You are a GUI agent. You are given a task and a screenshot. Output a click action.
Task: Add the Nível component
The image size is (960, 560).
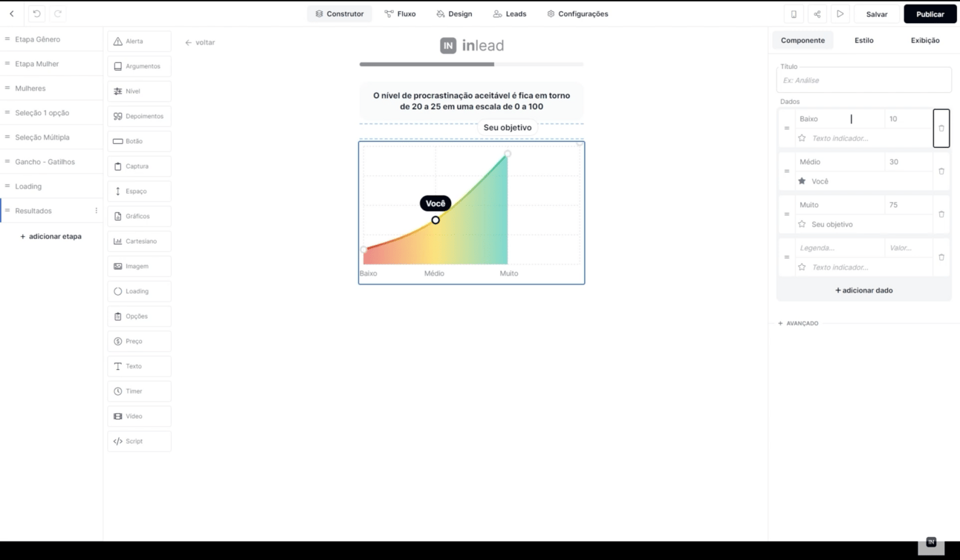pos(139,91)
